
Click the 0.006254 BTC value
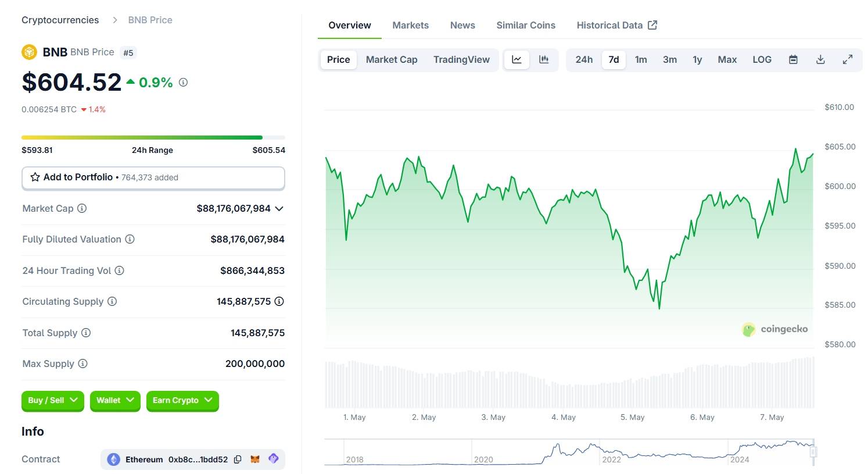point(49,109)
